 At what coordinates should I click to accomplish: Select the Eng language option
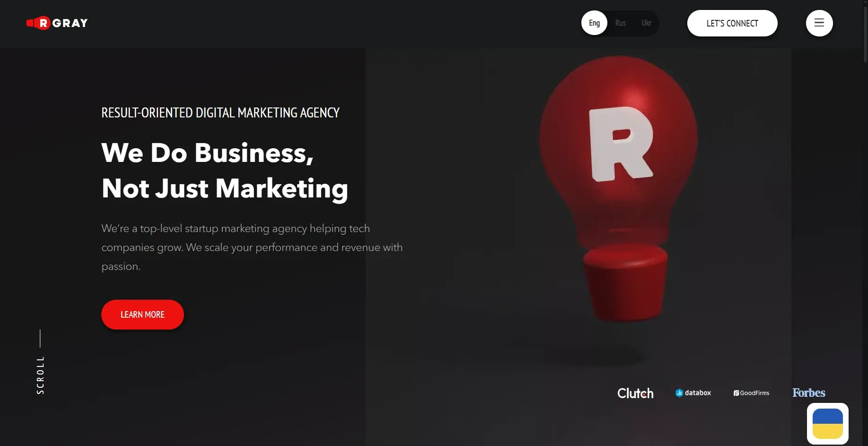pos(594,23)
